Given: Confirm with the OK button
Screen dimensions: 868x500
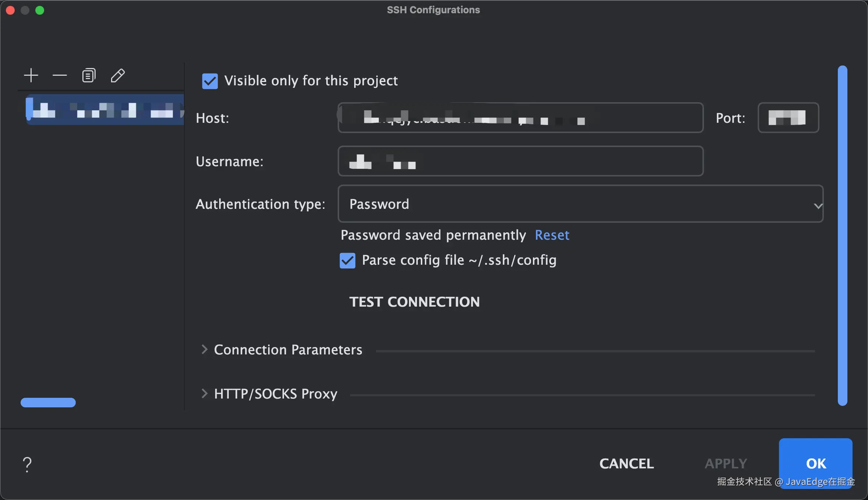Looking at the screenshot, I should pos(815,463).
